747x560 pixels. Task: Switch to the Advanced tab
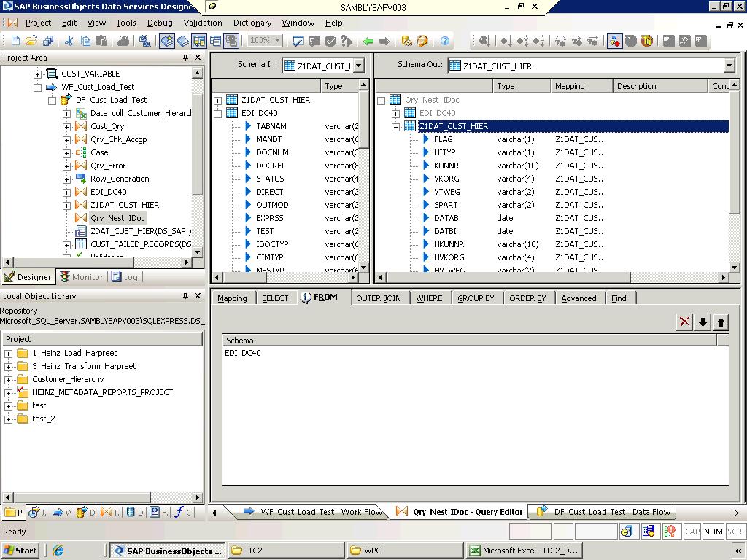click(578, 298)
